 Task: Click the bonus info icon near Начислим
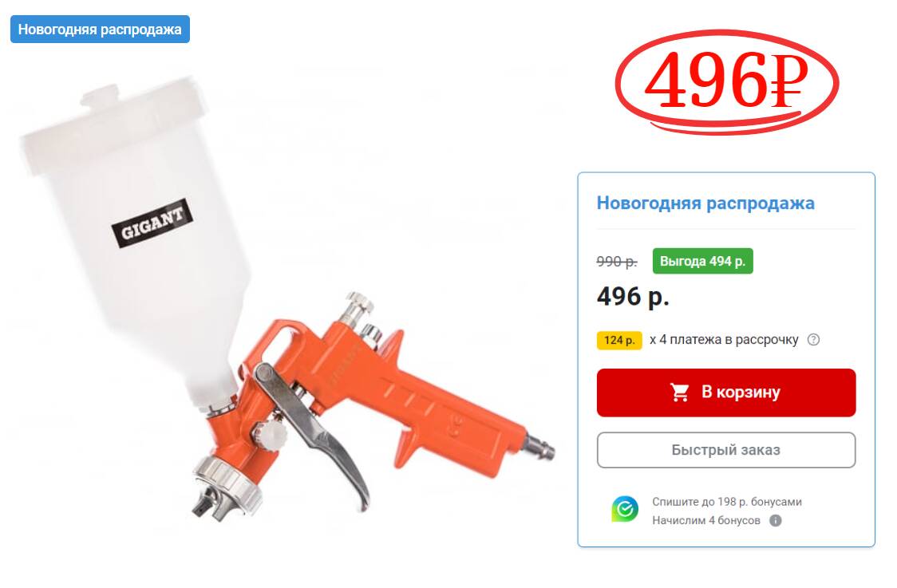click(776, 520)
